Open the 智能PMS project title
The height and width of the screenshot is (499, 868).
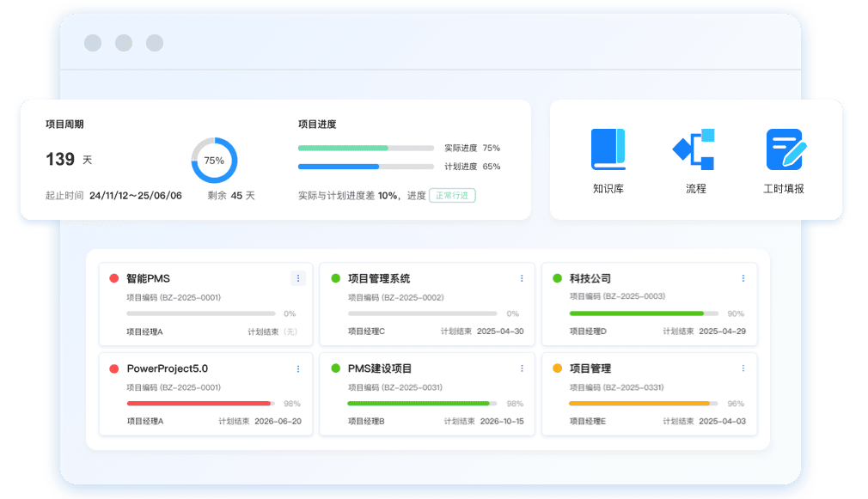click(x=149, y=278)
